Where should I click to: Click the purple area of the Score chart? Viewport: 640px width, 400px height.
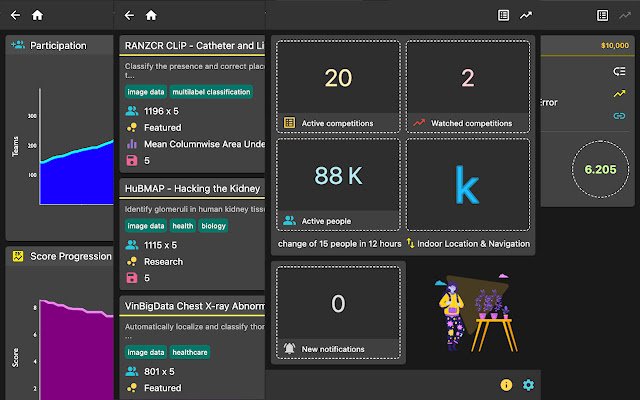[77, 355]
